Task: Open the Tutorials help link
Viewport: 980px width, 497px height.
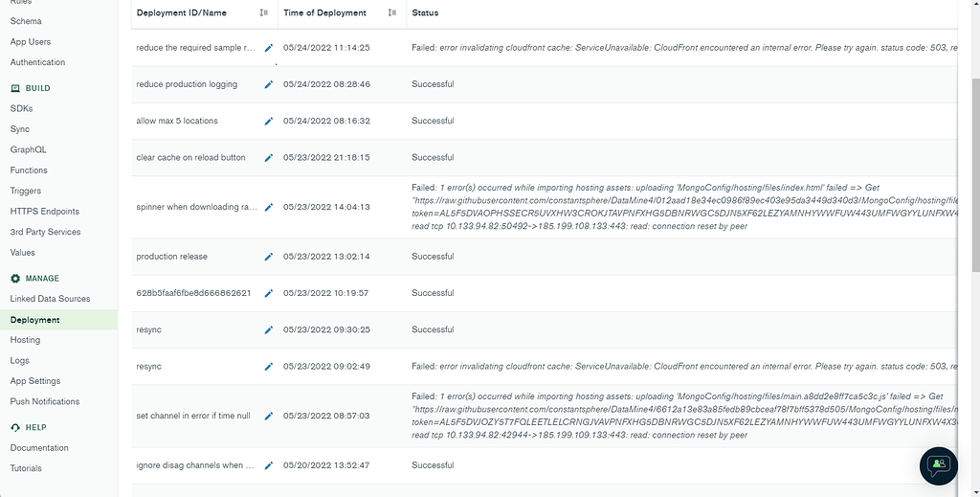Action: [26, 468]
